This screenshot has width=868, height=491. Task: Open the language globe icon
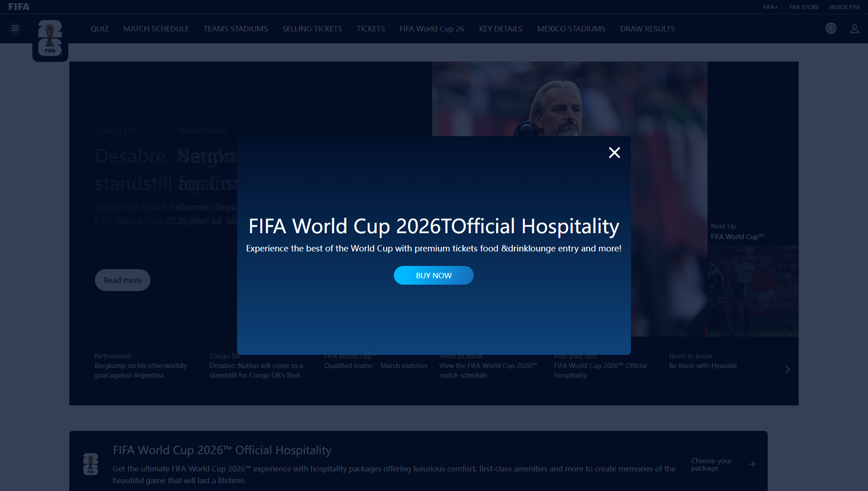831,28
